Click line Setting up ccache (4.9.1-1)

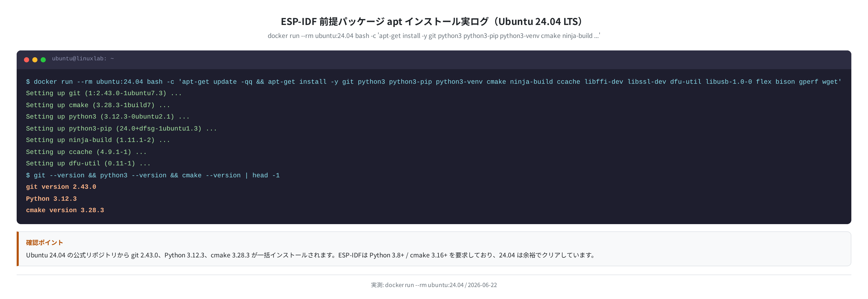[86, 152]
